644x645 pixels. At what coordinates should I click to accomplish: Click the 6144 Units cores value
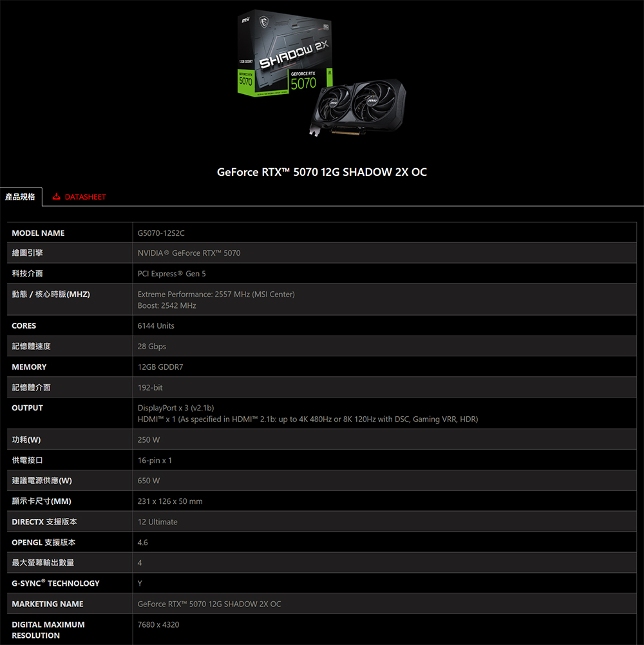(x=156, y=326)
